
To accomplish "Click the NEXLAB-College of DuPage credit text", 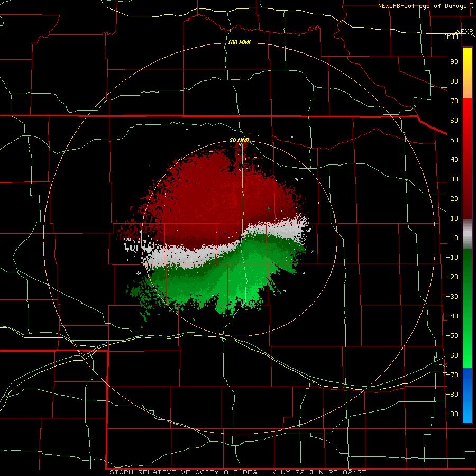I will tap(422, 6).
